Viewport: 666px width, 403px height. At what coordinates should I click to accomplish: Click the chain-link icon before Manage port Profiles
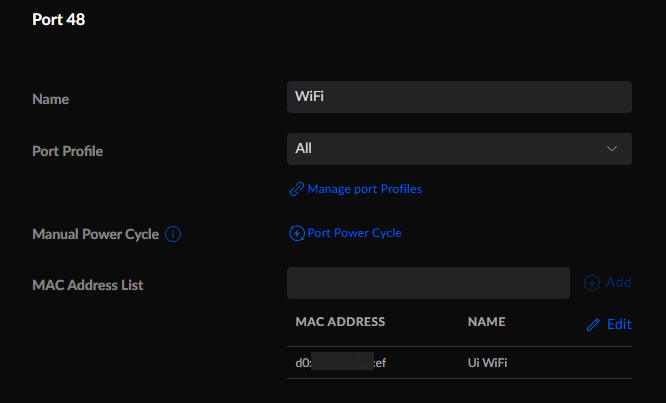pyautogui.click(x=296, y=189)
